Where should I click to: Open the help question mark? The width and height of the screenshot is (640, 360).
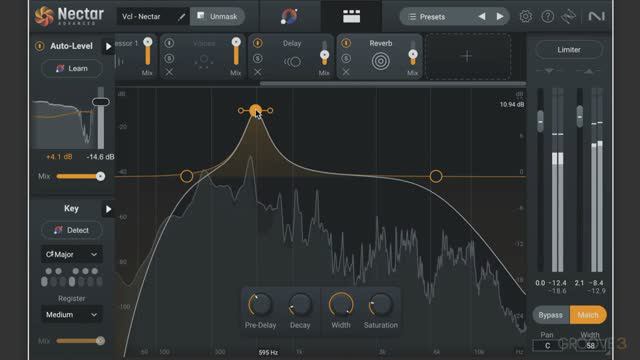[x=547, y=16]
